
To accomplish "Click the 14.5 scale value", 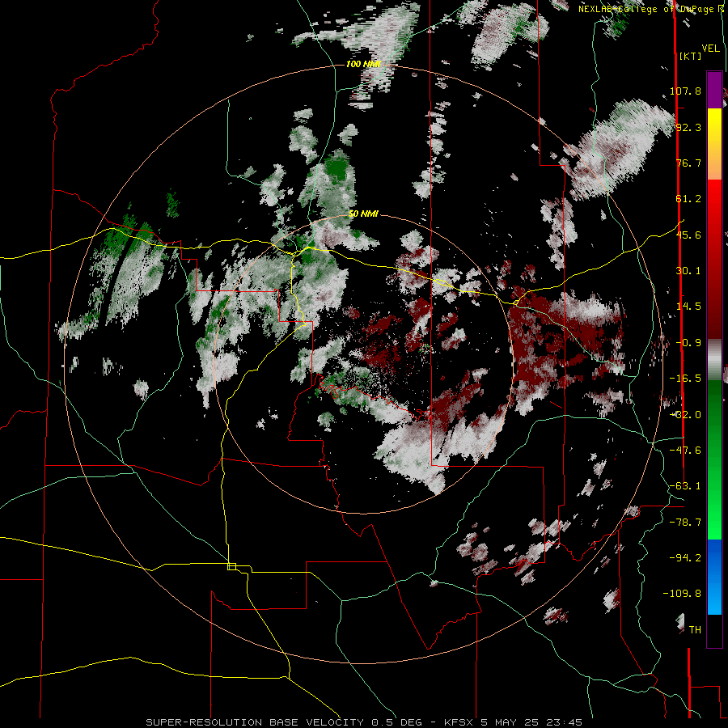I will 688,307.
